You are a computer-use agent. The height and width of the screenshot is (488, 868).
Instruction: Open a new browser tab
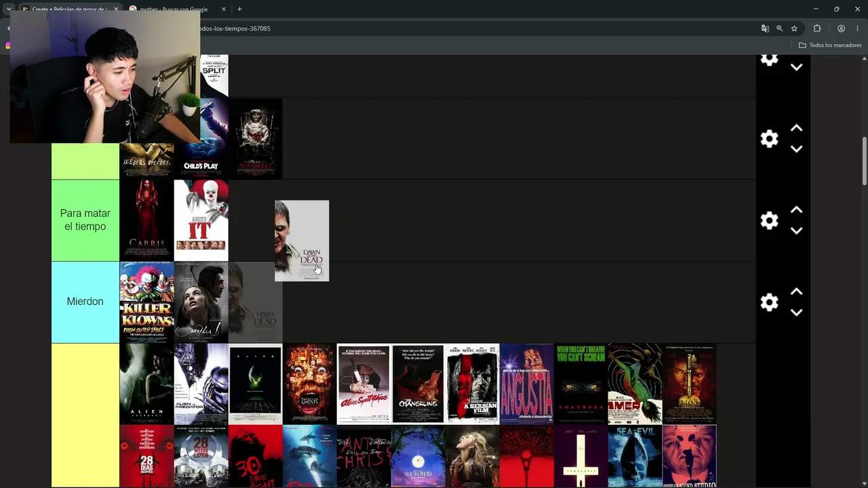tap(239, 9)
